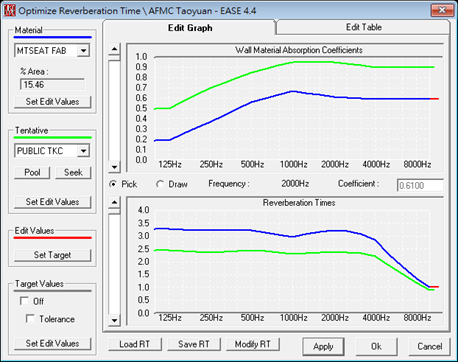The width and height of the screenshot is (458, 362).
Task: Expand the PUBLIC TKC tentative dropdown
Action: [x=83, y=151]
